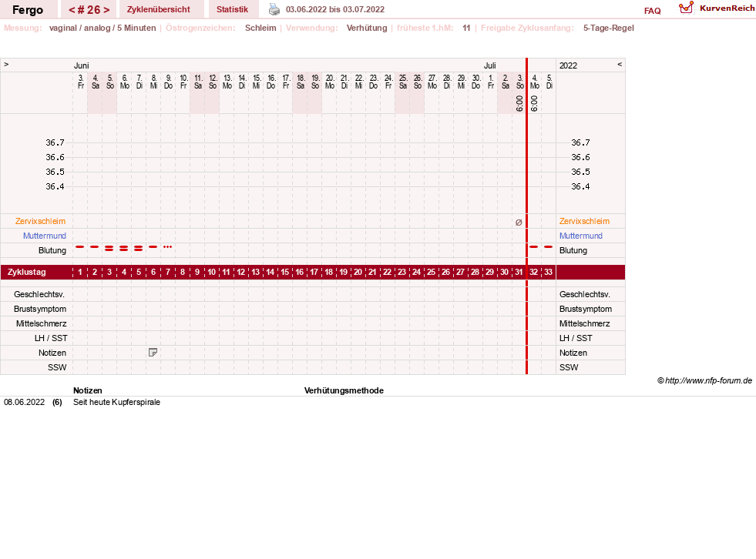Open the Statistik tab

point(233,10)
